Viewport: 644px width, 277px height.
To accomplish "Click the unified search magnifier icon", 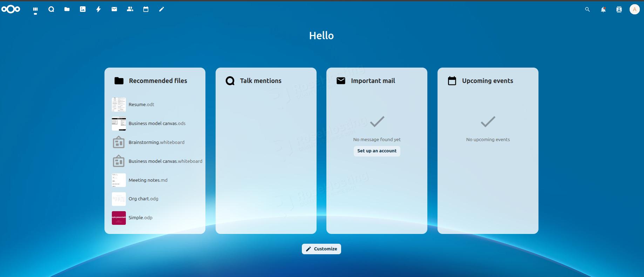I will point(588,9).
